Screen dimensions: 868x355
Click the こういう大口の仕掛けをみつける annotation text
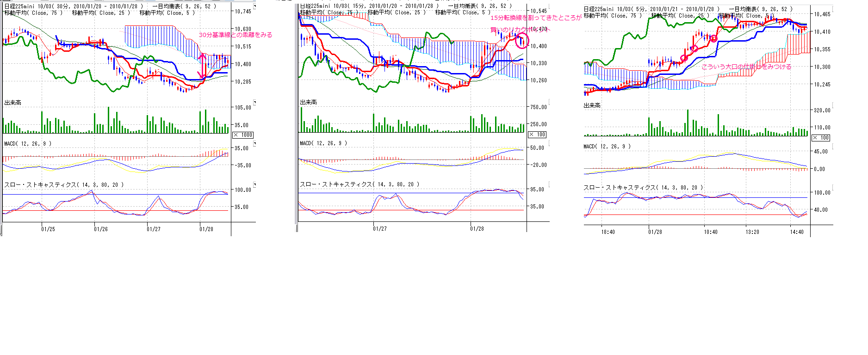746,67
